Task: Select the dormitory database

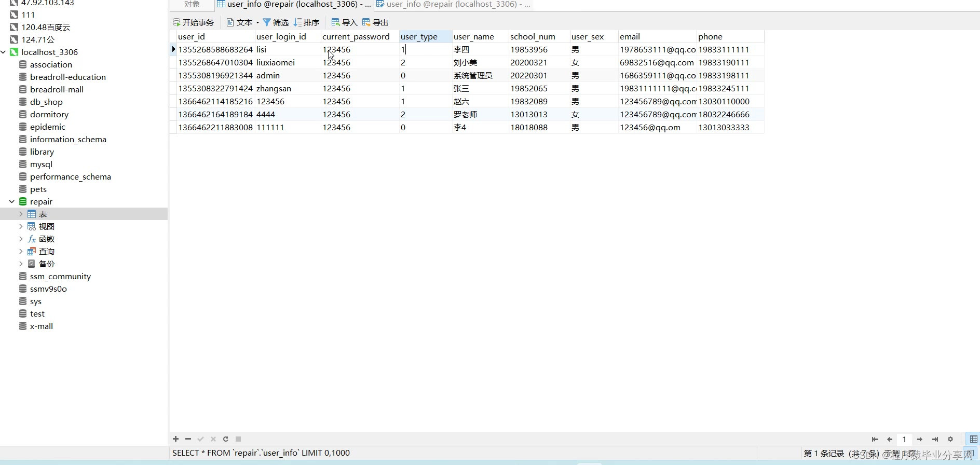Action: point(49,114)
